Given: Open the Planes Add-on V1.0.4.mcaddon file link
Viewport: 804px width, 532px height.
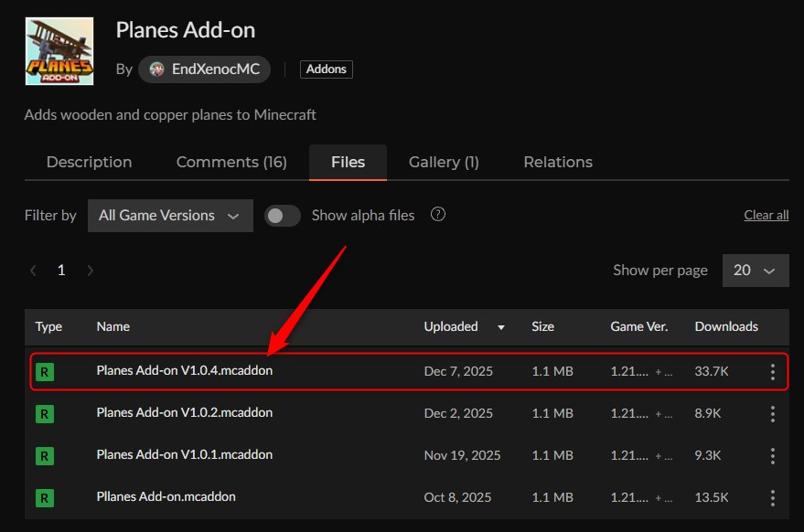Looking at the screenshot, I should point(184,371).
